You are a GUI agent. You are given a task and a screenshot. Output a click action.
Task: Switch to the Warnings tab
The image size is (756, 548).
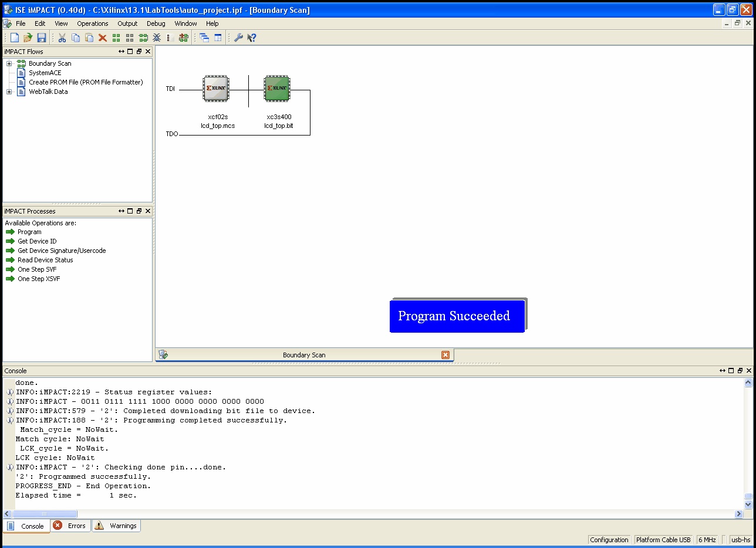[116, 526]
